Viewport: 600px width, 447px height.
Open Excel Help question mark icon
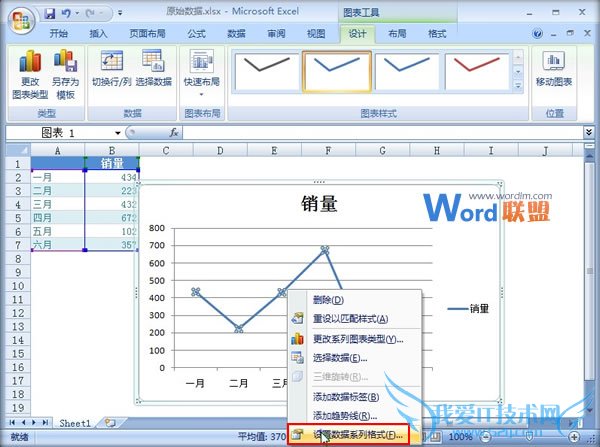pos(537,34)
